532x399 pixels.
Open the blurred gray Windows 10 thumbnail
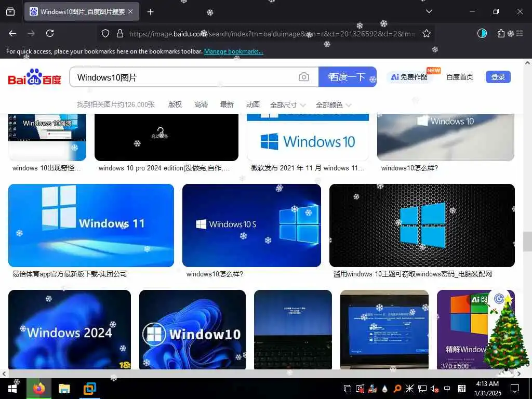point(445,137)
